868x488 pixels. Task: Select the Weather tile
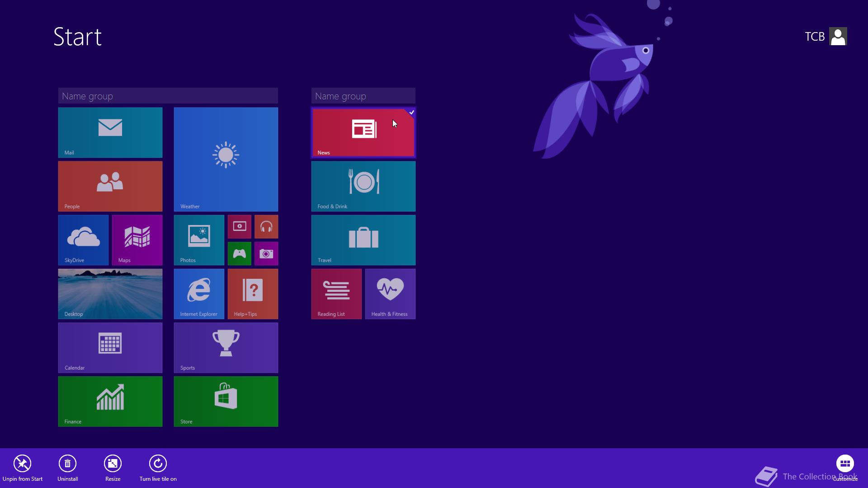click(x=226, y=159)
